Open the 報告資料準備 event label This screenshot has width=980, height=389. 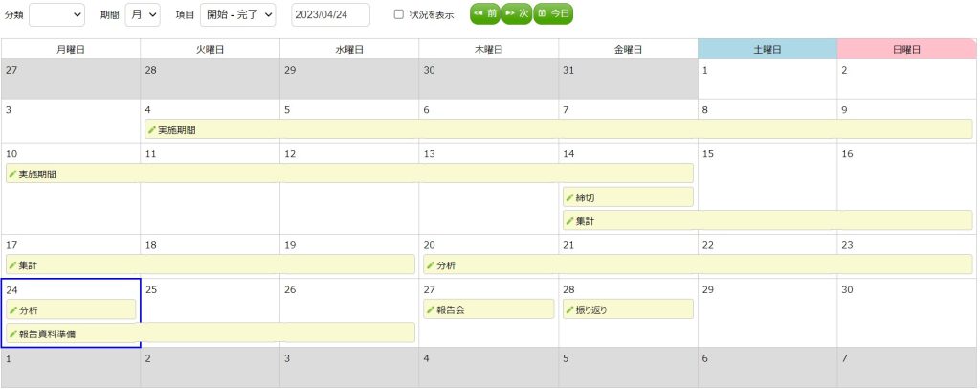(48, 333)
